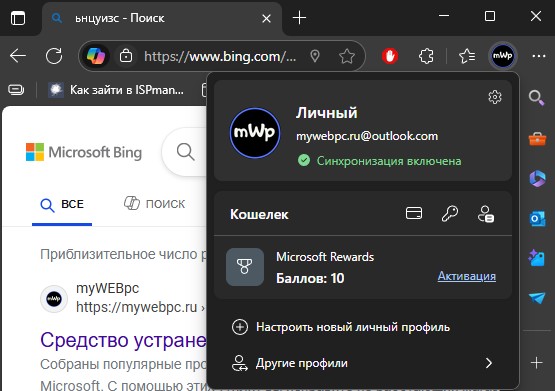Open the three-dot Settings and more menu
Screen dimensions: 555x391
(x=539, y=56)
